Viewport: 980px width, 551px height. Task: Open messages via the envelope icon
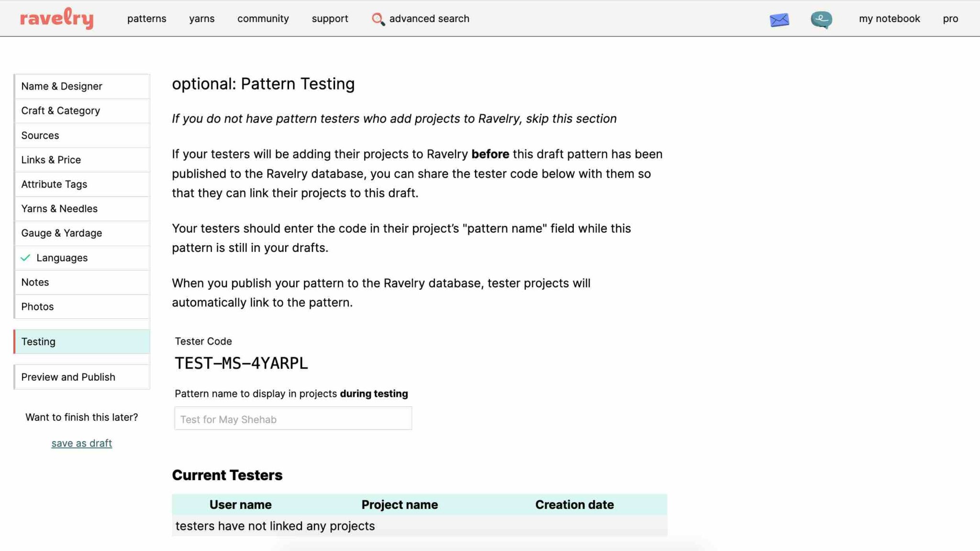(x=779, y=19)
